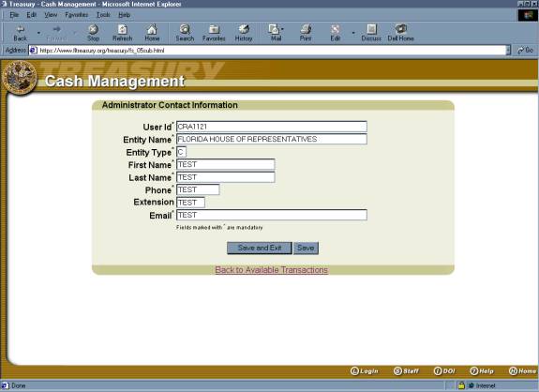Open the File menu
539x392 pixels.
[14, 15]
